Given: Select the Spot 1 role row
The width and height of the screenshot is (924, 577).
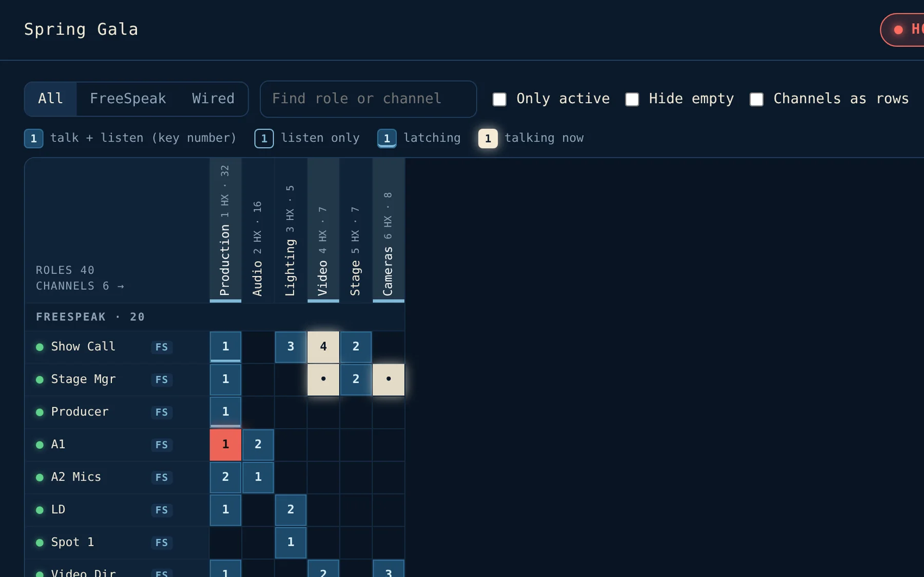Looking at the screenshot, I should [117, 542].
